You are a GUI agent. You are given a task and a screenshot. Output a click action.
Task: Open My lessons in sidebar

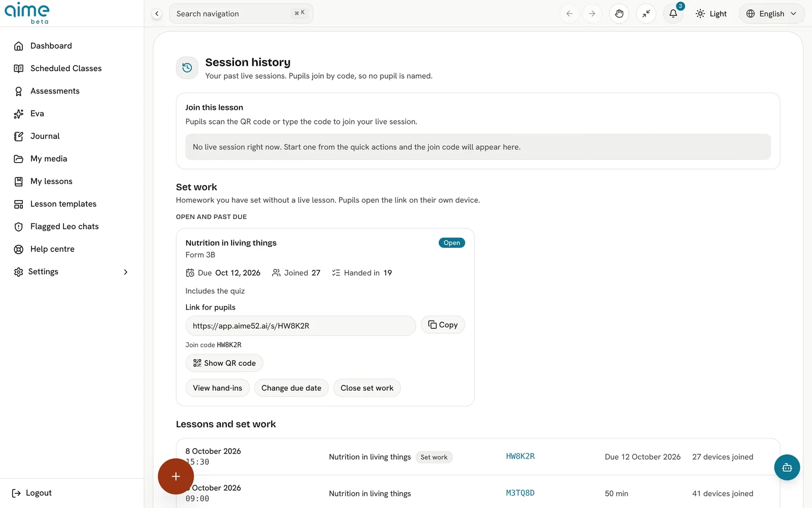tap(51, 181)
